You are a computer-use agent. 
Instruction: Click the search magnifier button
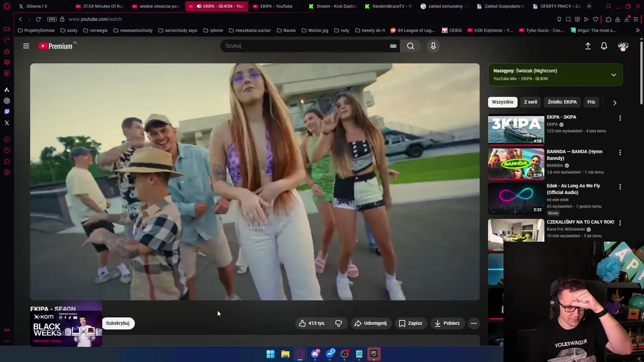coord(411,46)
